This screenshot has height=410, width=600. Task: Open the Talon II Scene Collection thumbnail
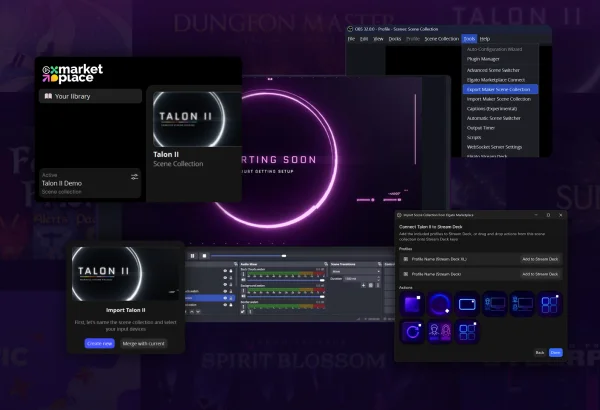click(x=197, y=119)
